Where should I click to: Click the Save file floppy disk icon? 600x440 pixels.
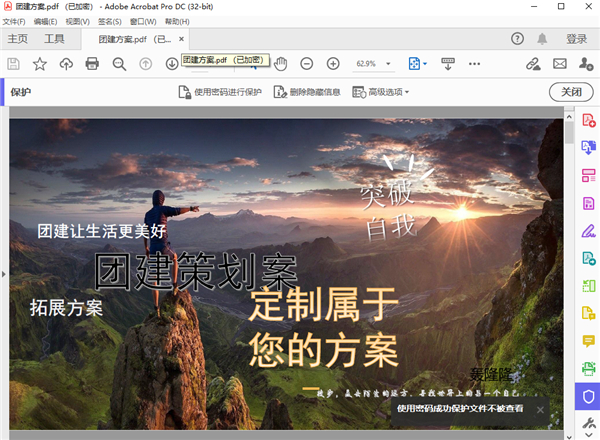(13, 64)
